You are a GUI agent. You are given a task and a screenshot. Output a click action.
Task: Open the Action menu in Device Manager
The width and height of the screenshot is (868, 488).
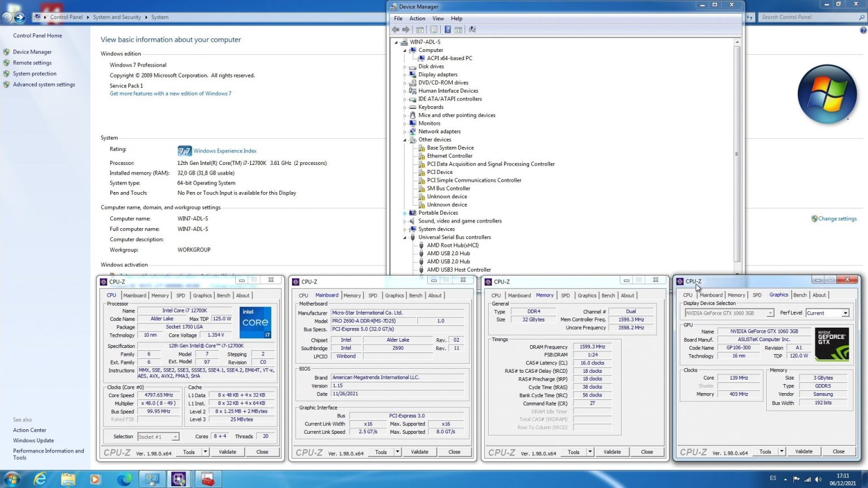pyautogui.click(x=417, y=18)
